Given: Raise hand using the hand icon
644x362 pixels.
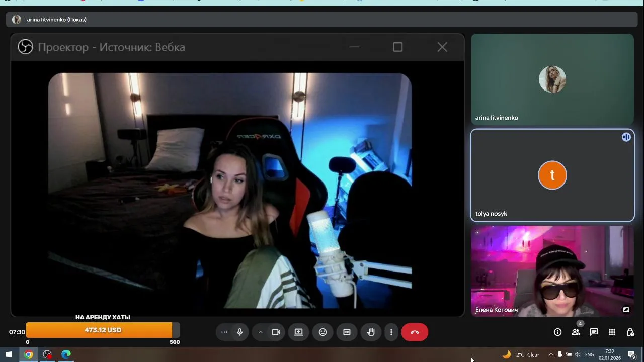Looking at the screenshot, I should tap(371, 332).
